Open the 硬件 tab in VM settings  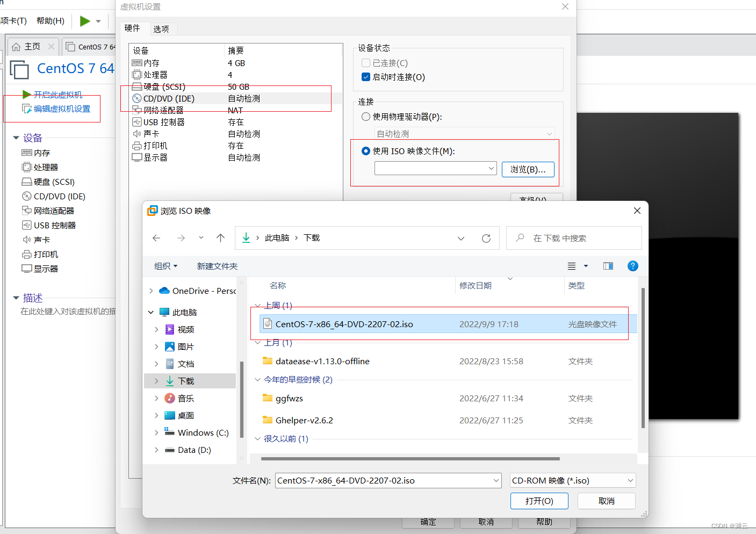click(132, 28)
